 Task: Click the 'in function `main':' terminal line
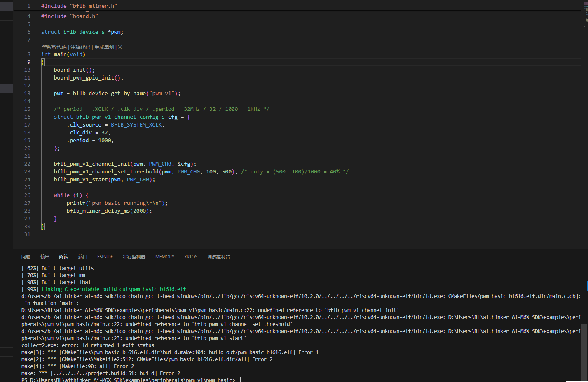pos(52,303)
